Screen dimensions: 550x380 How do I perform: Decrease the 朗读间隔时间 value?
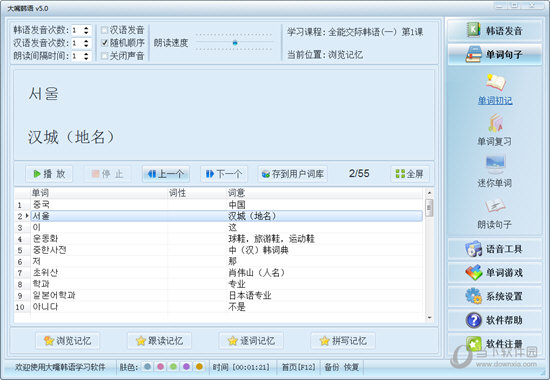86,58
